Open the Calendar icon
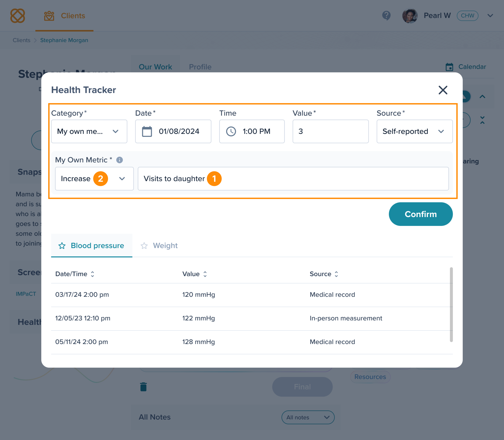This screenshot has width=504, height=440. pos(449,67)
